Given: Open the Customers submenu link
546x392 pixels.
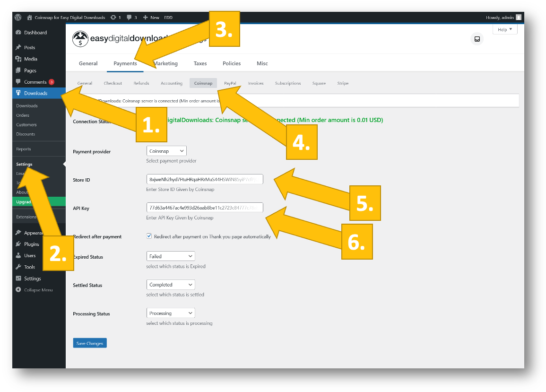Looking at the screenshot, I should click(26, 124).
